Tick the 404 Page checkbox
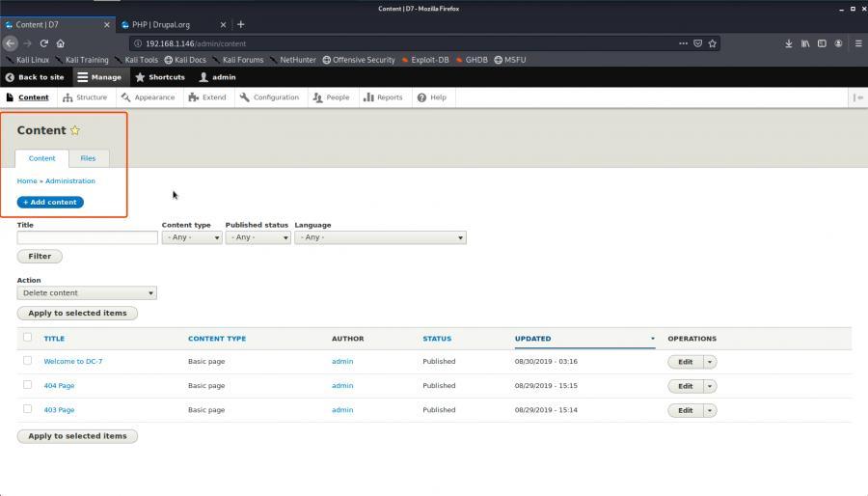The width and height of the screenshot is (868, 496). tap(27, 385)
